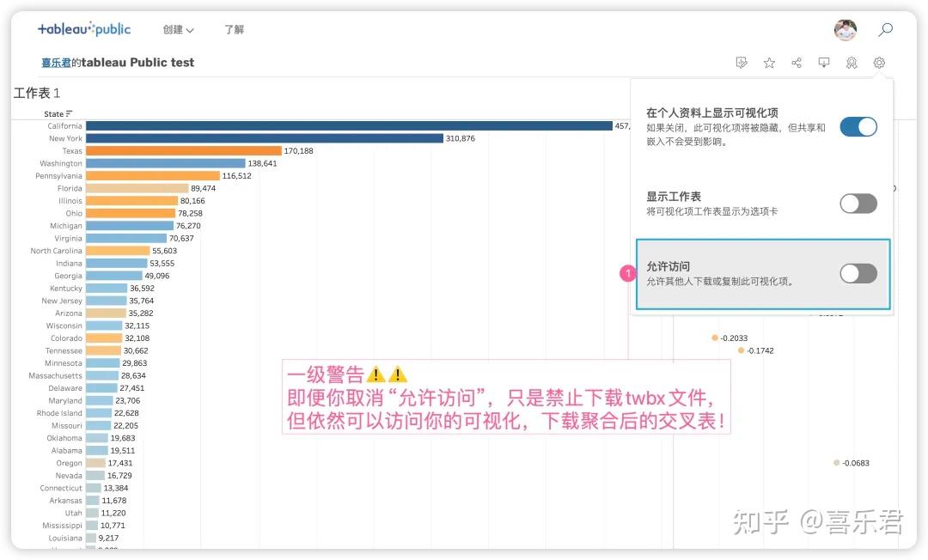Turn on the 显示工作表 toggle
The width and height of the screenshot is (928, 560).
click(858, 204)
